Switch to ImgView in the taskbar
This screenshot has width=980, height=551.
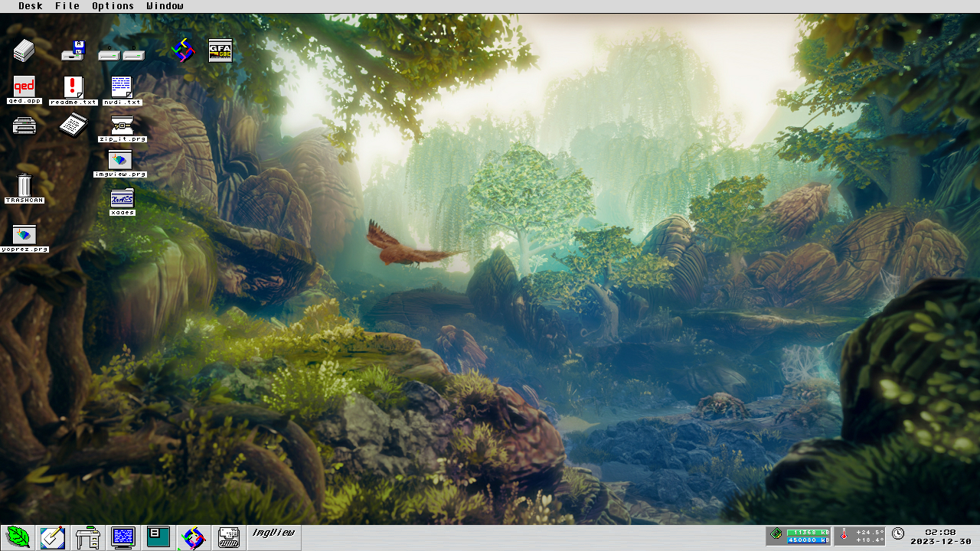click(274, 537)
